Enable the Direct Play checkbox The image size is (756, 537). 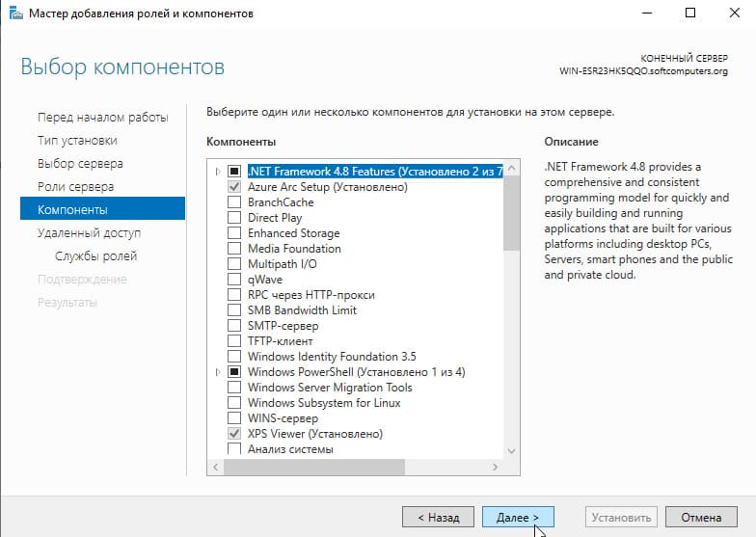point(234,218)
